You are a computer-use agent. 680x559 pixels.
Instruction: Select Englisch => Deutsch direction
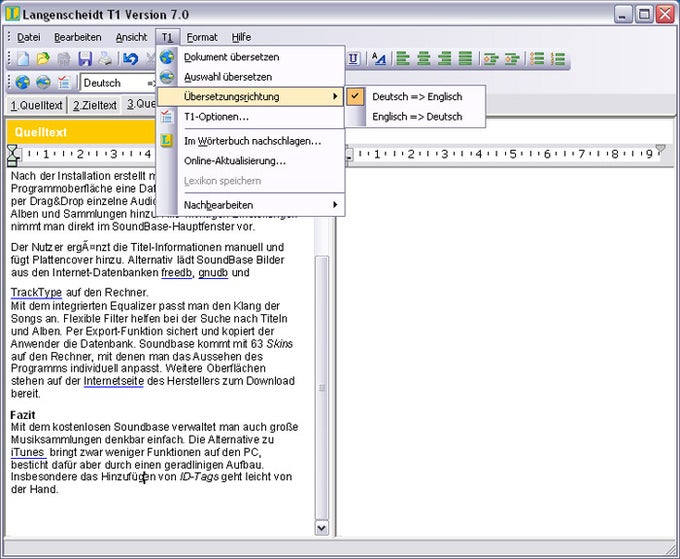coord(417,116)
